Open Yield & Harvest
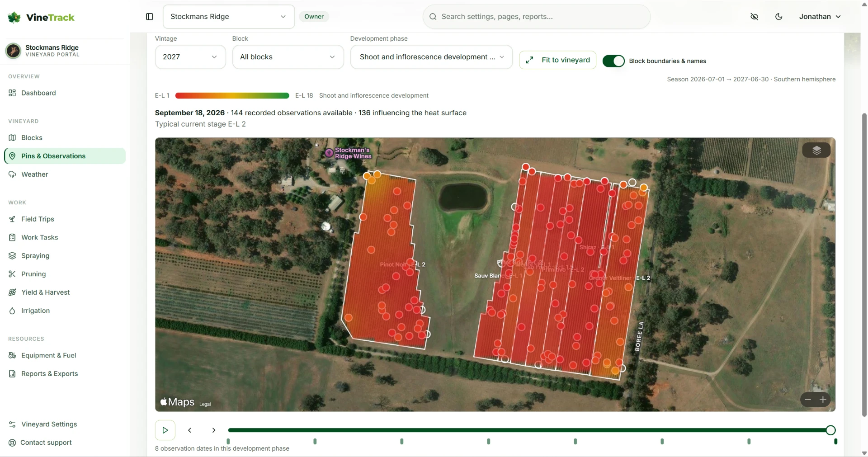 (x=65, y=292)
